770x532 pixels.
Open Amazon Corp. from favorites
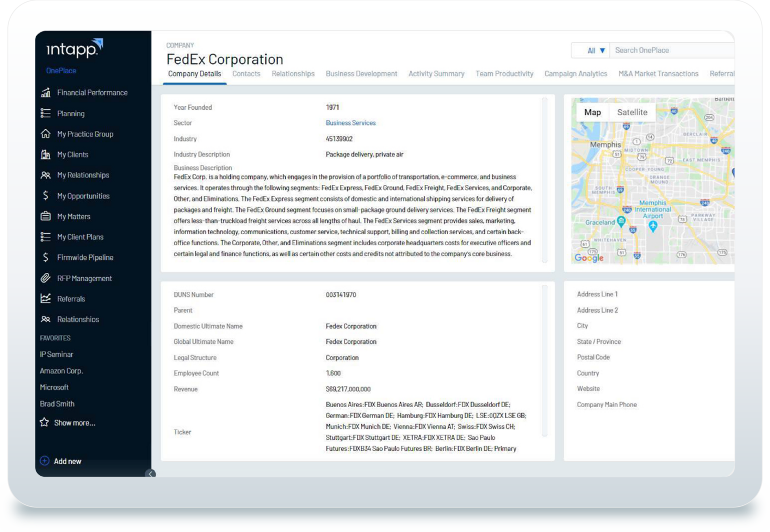coord(61,371)
